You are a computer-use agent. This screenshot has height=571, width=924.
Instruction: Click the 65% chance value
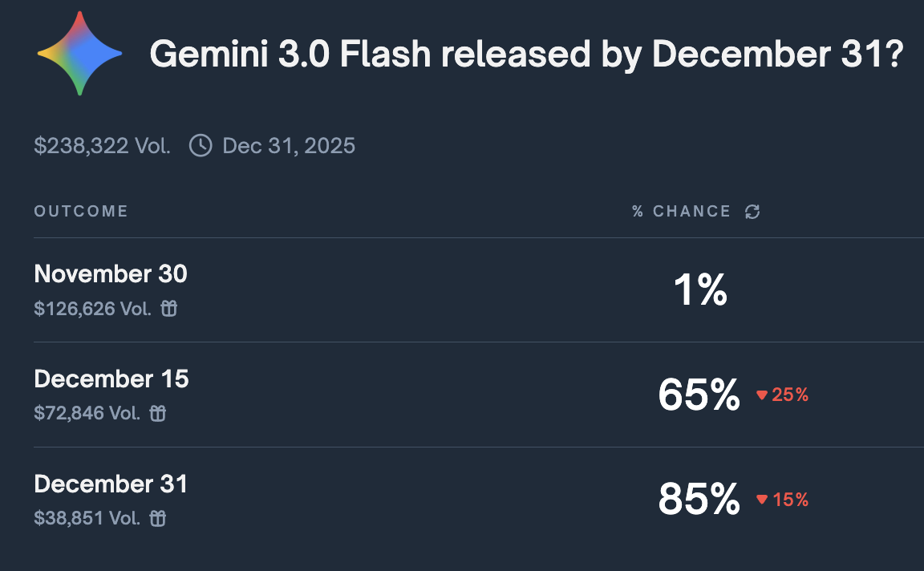pos(699,395)
